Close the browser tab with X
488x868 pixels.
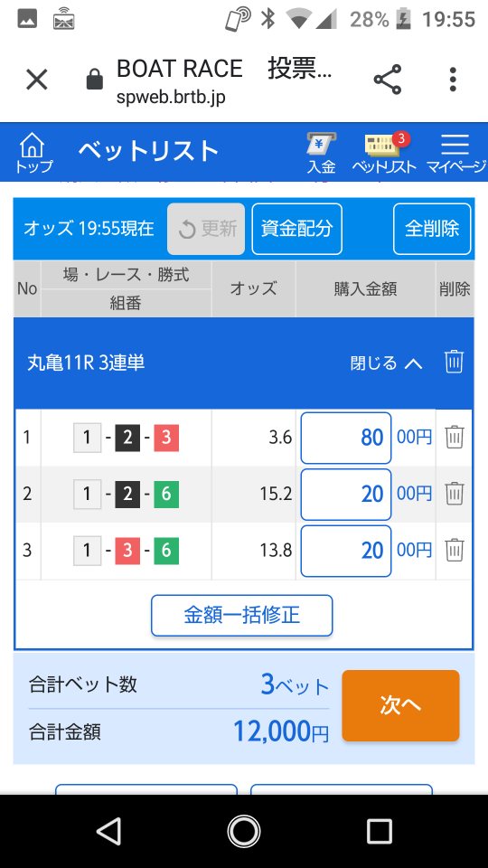(37, 80)
